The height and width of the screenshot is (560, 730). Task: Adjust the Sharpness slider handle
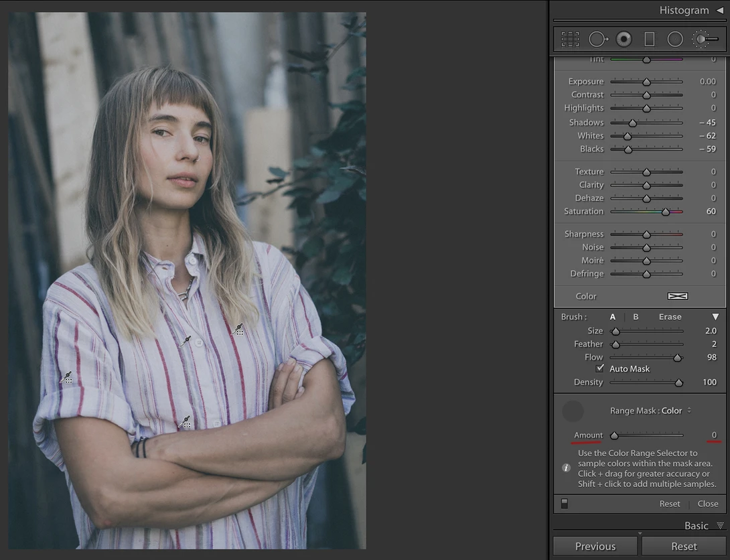pyautogui.click(x=646, y=234)
